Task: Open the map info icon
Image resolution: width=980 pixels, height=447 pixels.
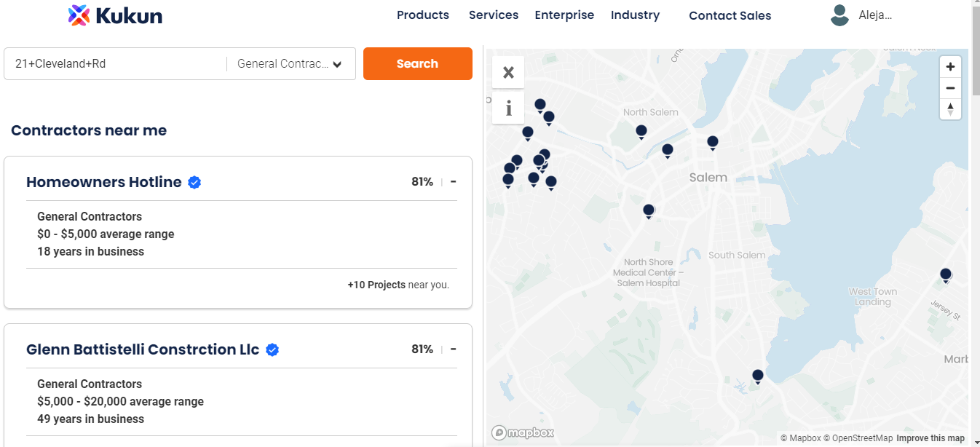Action: pyautogui.click(x=508, y=108)
